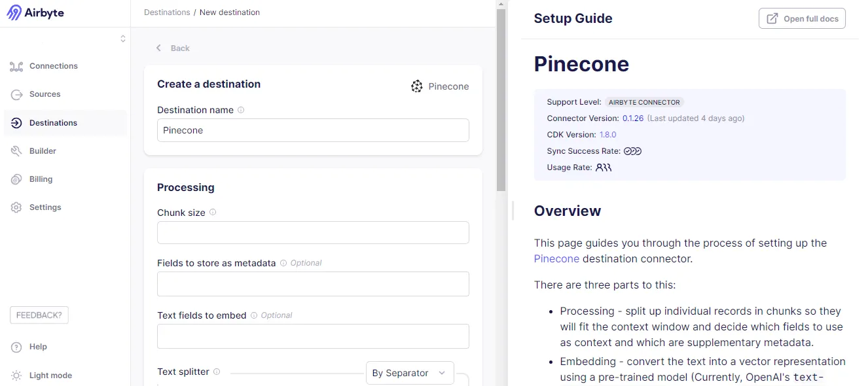The image size is (868, 386).
Task: Click the Connections sidebar icon
Action: [x=16, y=66]
